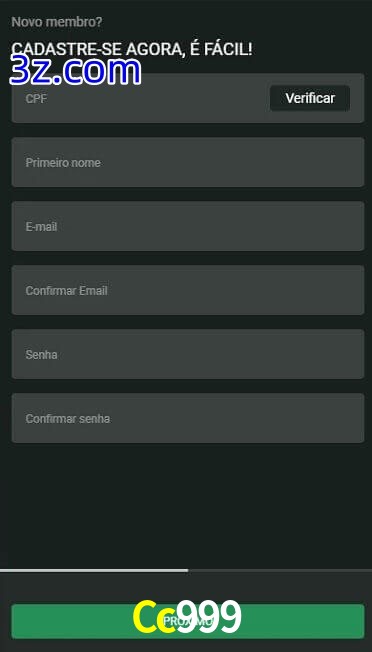Click the Senha placeholder text

42,355
